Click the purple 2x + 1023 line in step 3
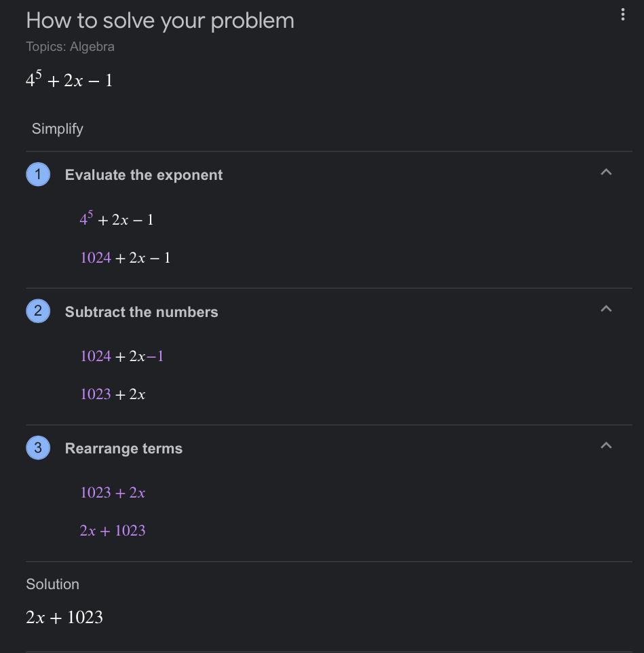This screenshot has height=653, width=644. pos(113,531)
